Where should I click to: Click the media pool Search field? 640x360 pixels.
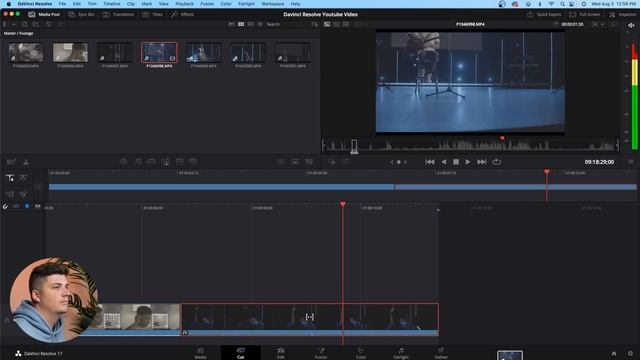(x=273, y=24)
